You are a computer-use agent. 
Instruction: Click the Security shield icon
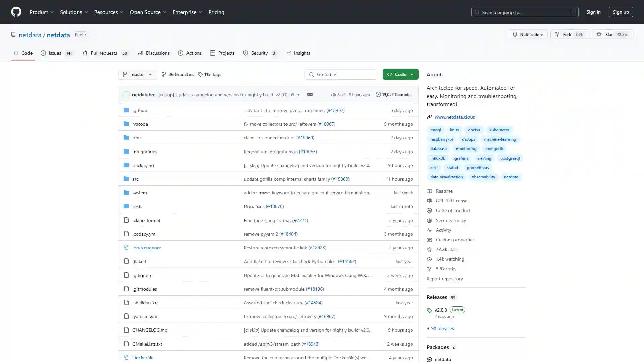coord(245,53)
